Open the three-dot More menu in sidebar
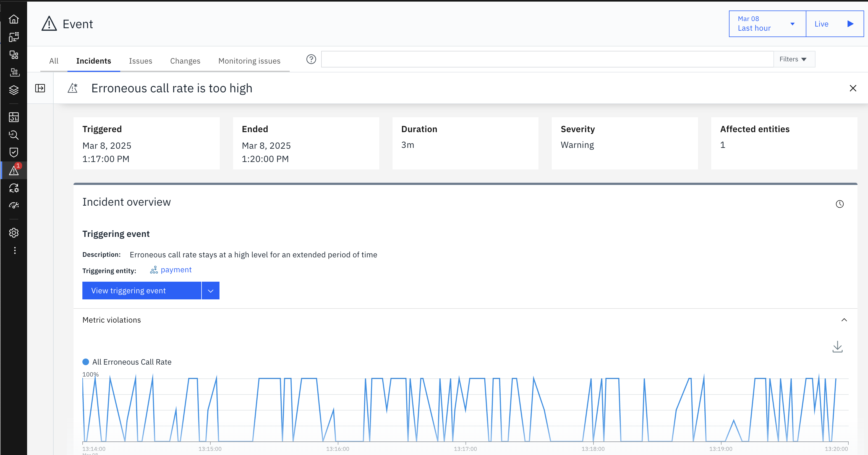 pos(15,250)
